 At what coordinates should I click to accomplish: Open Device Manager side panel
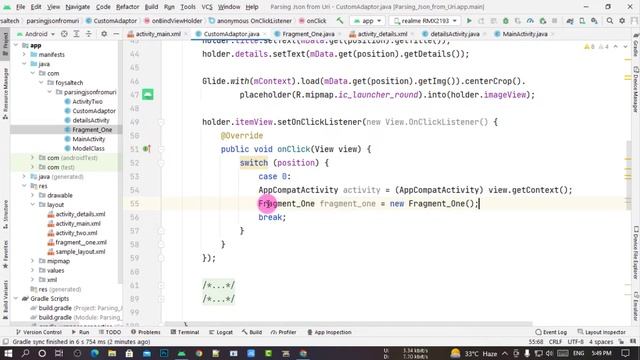coord(636,90)
